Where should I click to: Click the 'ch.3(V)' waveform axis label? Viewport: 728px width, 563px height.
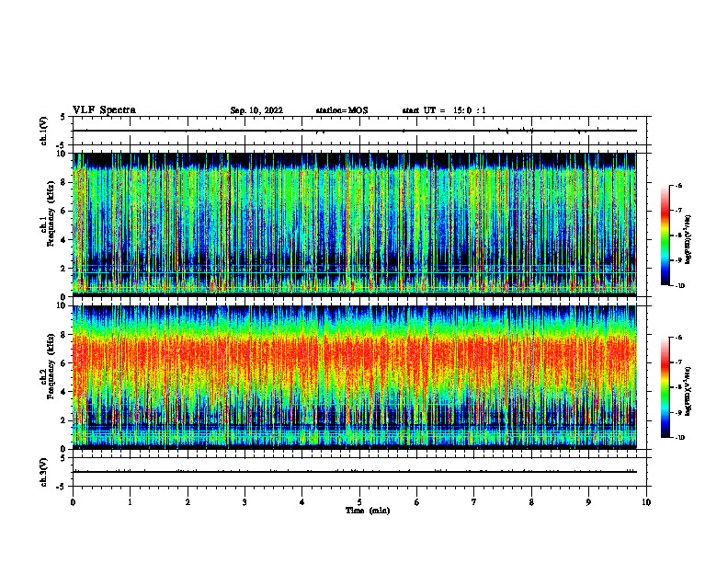point(43,472)
